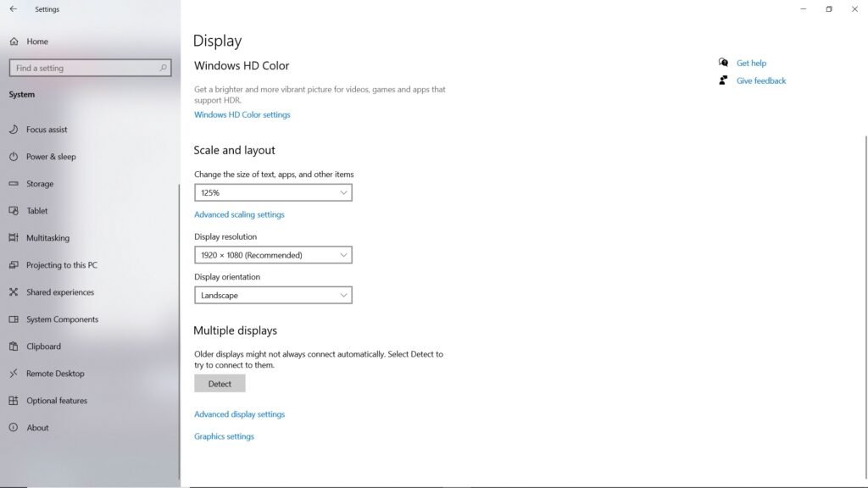This screenshot has width=868, height=488.
Task: Click the Remote Desktop icon
Action: (14, 374)
